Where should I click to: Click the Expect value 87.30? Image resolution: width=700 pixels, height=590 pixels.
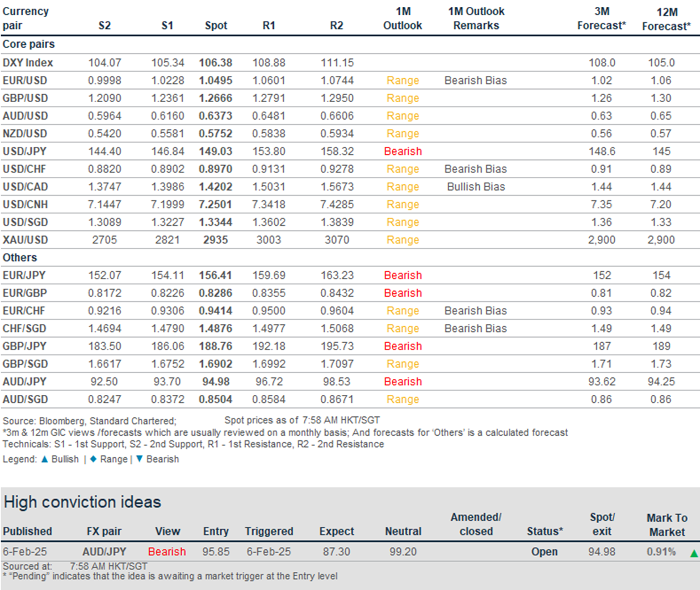tap(336, 551)
